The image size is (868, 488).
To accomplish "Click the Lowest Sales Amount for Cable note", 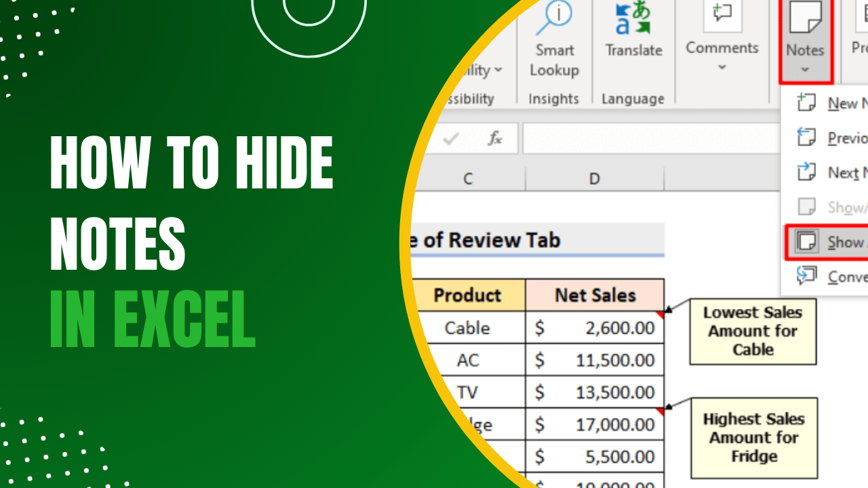I will tap(752, 331).
